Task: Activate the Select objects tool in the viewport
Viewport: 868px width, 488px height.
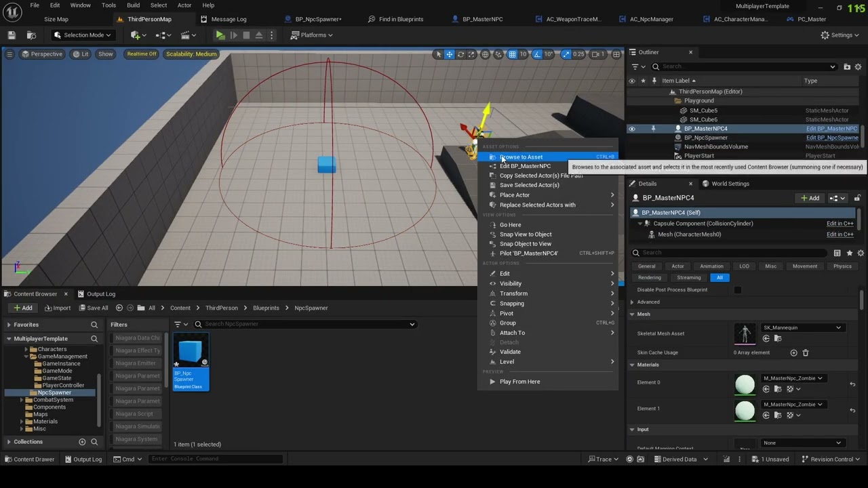Action: (439, 54)
